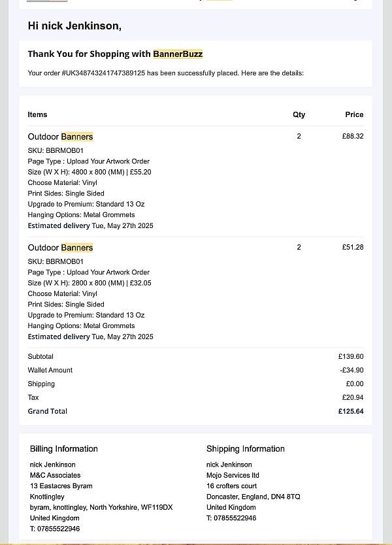392x545 pixels.
Task: Click the Shipping Information heading
Action: tap(246, 449)
